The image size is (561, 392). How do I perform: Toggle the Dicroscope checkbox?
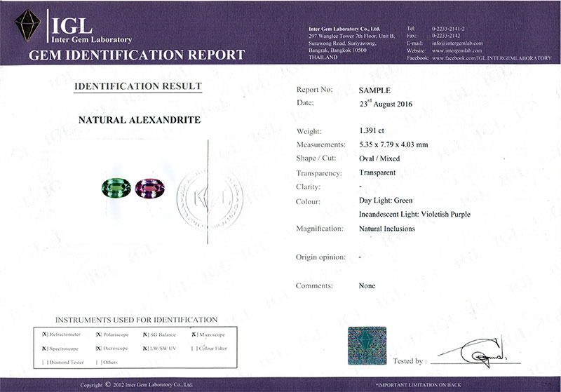point(99,348)
